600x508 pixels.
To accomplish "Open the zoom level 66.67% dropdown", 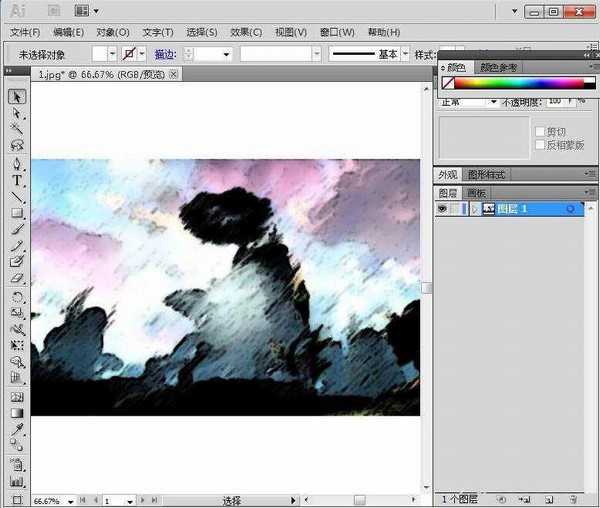I will coord(68,500).
